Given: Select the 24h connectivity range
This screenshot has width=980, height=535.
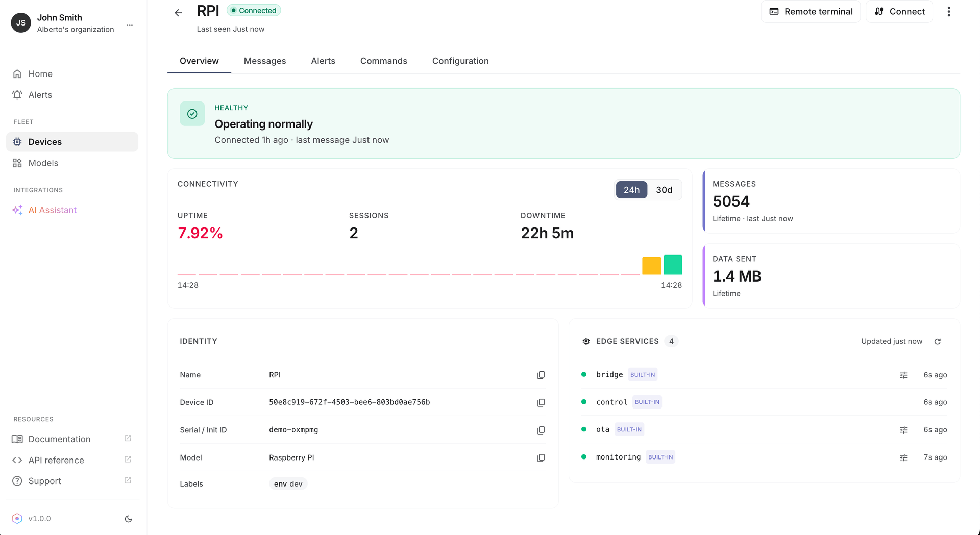Looking at the screenshot, I should coord(631,190).
